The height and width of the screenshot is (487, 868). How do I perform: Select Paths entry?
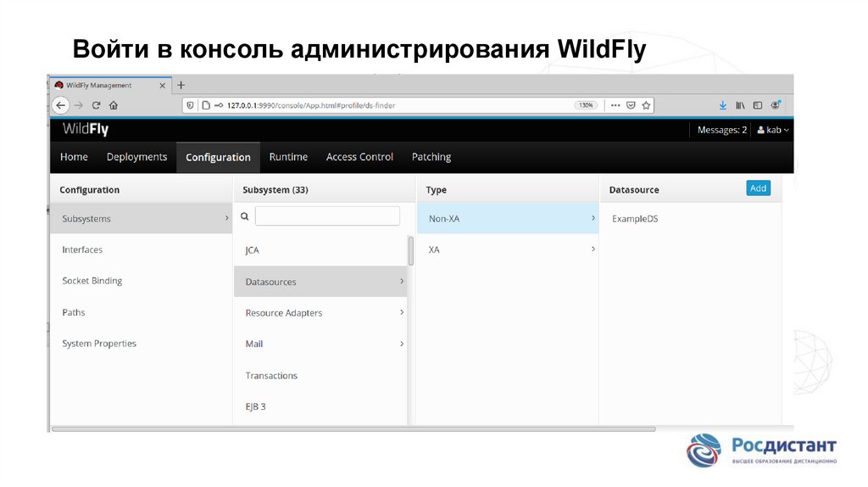[x=142, y=312]
